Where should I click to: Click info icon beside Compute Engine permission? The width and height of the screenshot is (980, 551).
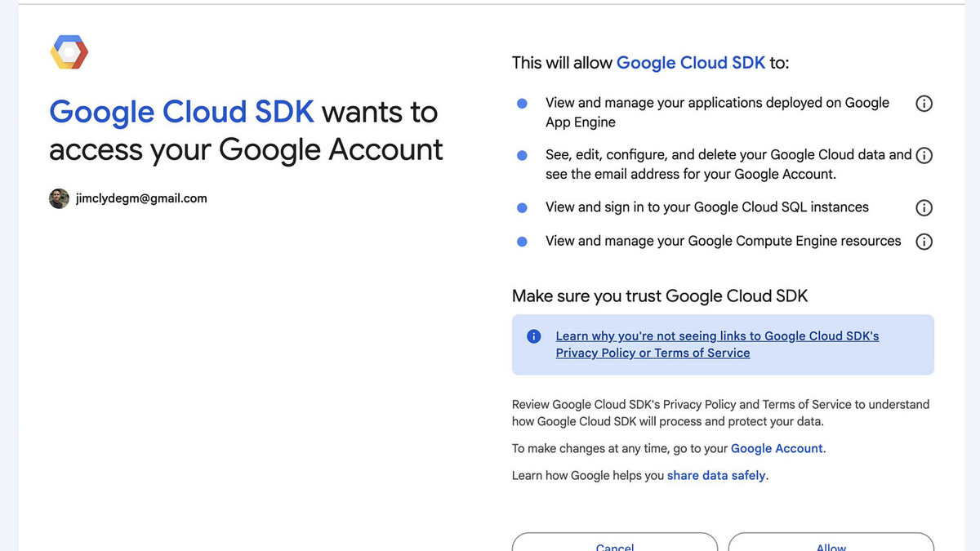(924, 241)
